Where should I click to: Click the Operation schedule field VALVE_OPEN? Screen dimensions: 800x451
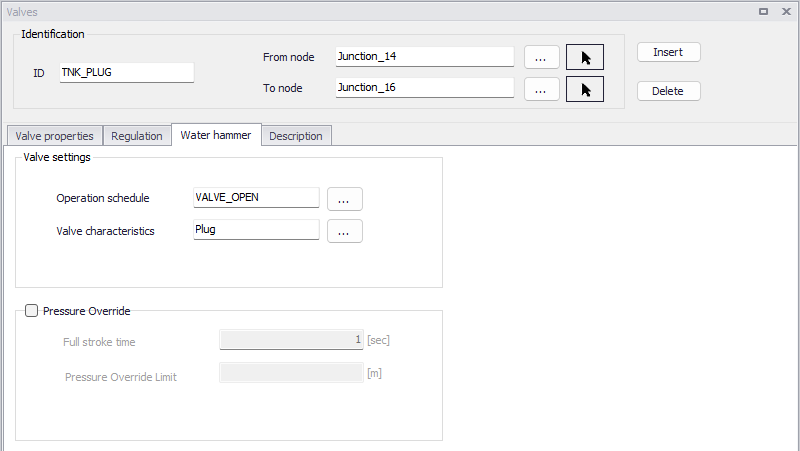click(x=256, y=198)
